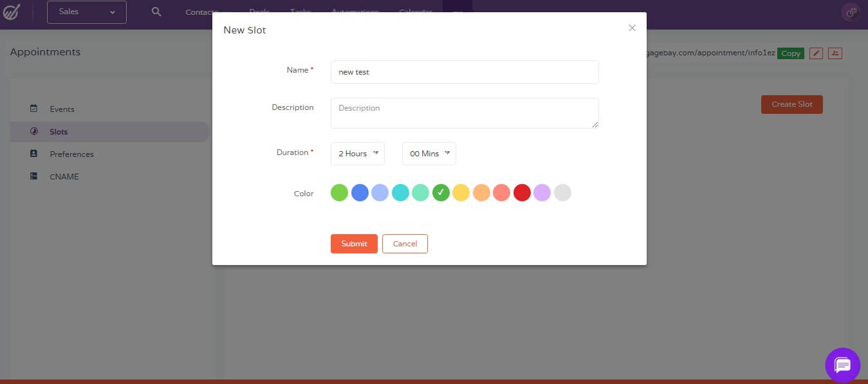The image size is (868, 384).
Task: Open the 2 Hours duration dropdown
Action: point(357,154)
